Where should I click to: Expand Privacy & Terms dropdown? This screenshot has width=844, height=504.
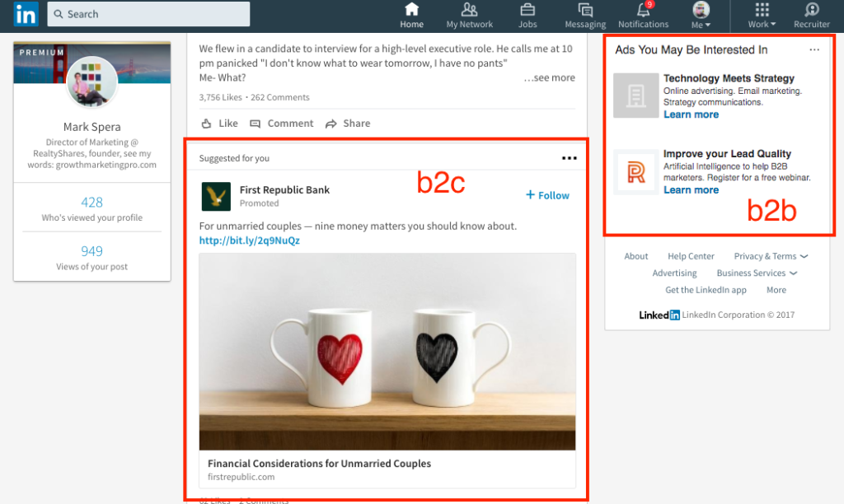[771, 256]
